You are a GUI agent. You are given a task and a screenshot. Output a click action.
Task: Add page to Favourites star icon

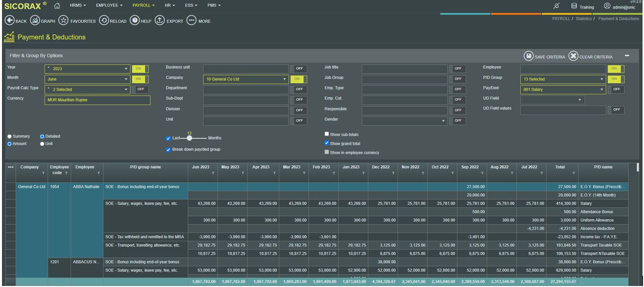point(63,21)
